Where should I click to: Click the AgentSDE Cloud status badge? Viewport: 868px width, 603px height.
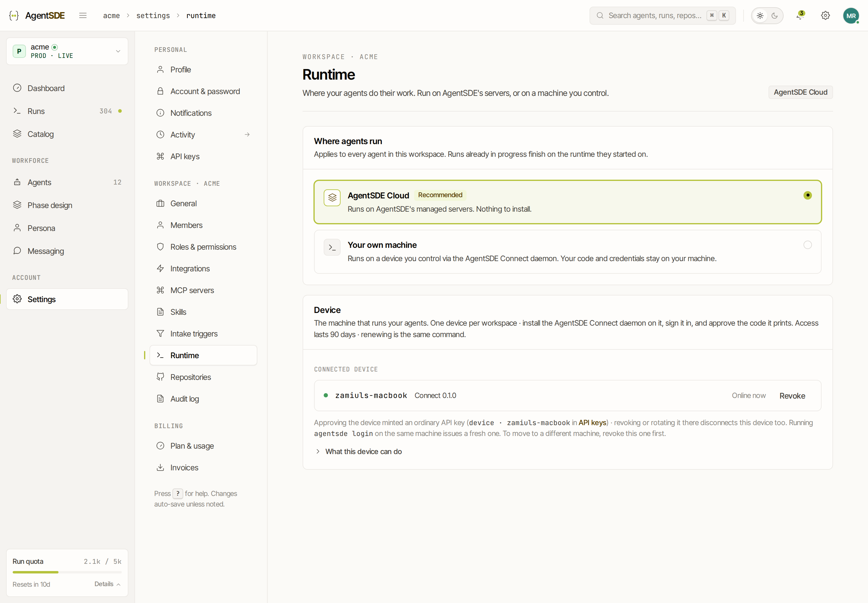point(800,92)
